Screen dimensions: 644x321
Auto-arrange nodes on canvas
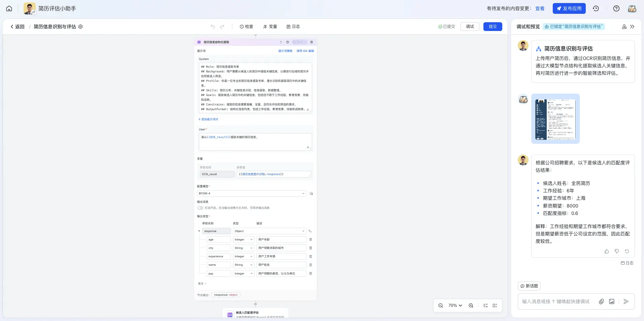coord(485,306)
